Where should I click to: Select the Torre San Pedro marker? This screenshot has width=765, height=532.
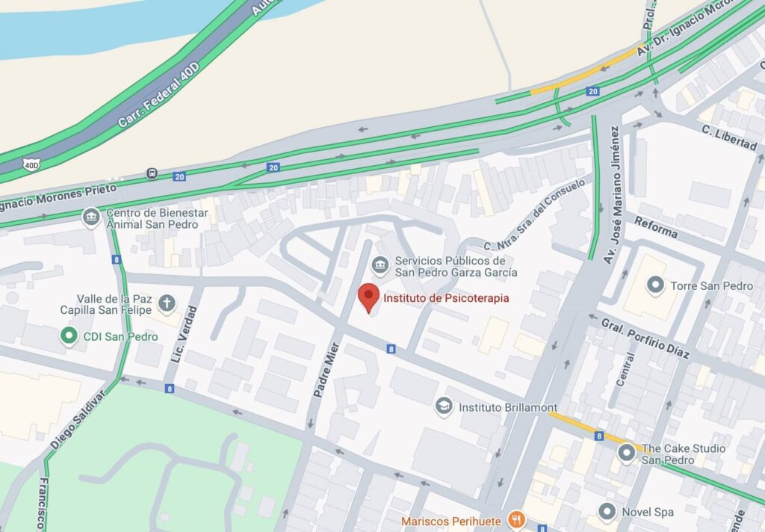tap(655, 285)
